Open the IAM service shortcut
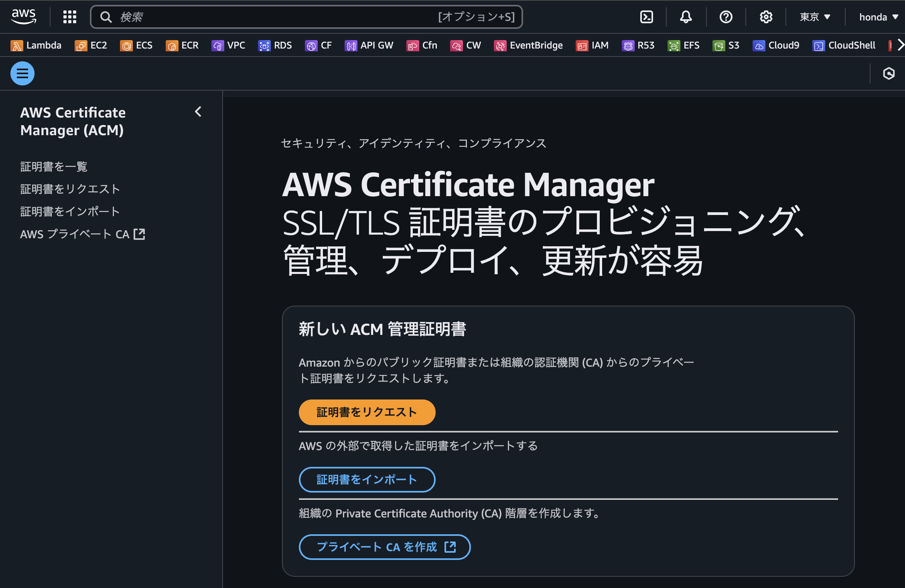Viewport: 905px width, 588px height. tap(593, 45)
